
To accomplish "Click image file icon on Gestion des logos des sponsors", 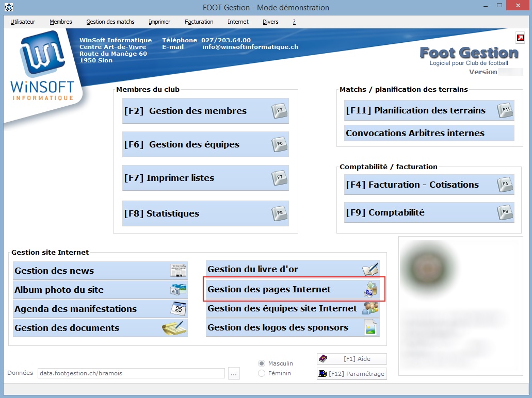I will coord(370,327).
